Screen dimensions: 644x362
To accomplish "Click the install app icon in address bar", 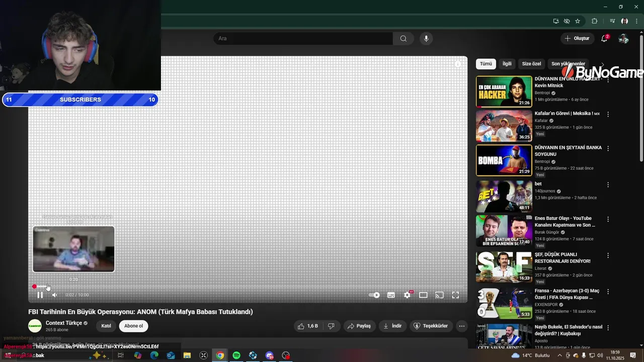I will (556, 21).
